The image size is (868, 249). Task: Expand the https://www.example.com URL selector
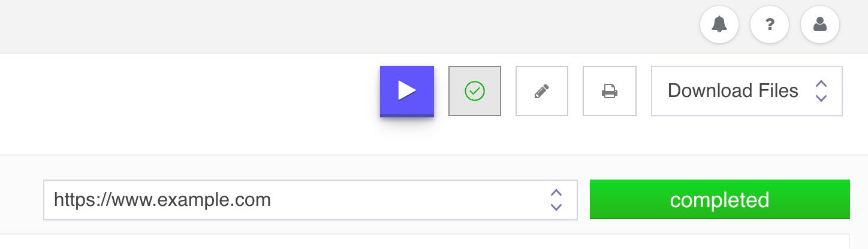pos(311,200)
